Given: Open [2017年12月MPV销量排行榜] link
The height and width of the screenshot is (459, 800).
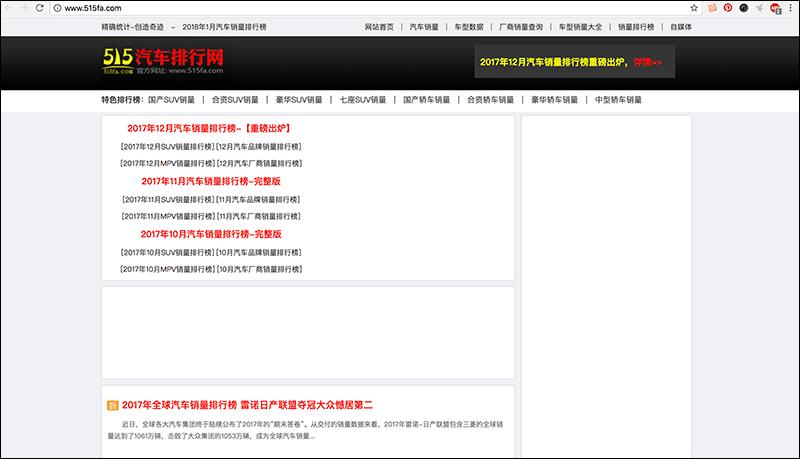Looking at the screenshot, I should (167, 164).
